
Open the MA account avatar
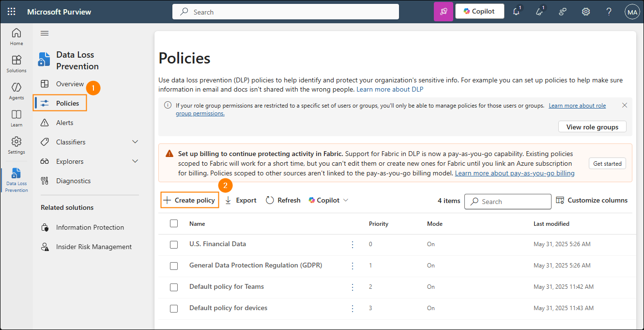pyautogui.click(x=632, y=12)
